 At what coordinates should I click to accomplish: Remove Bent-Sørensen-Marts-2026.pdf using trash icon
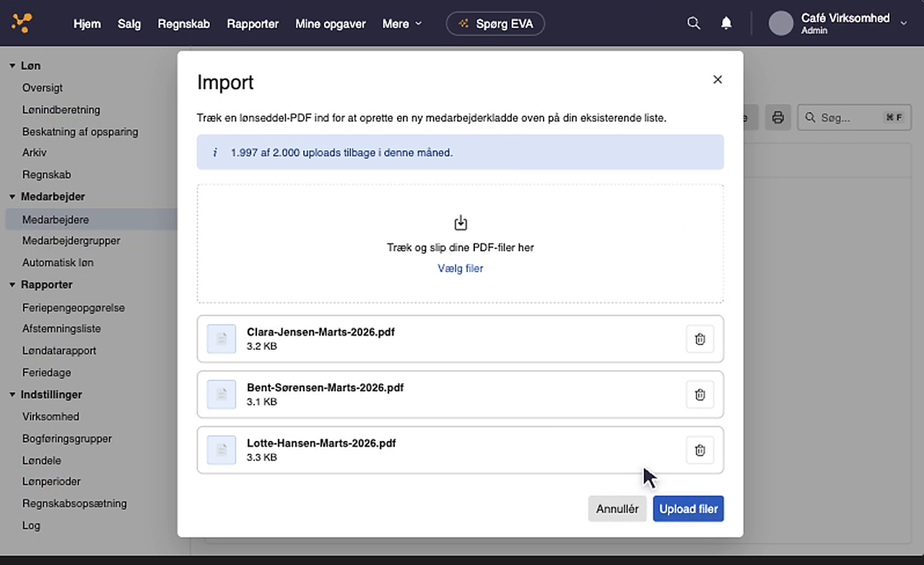pos(699,395)
